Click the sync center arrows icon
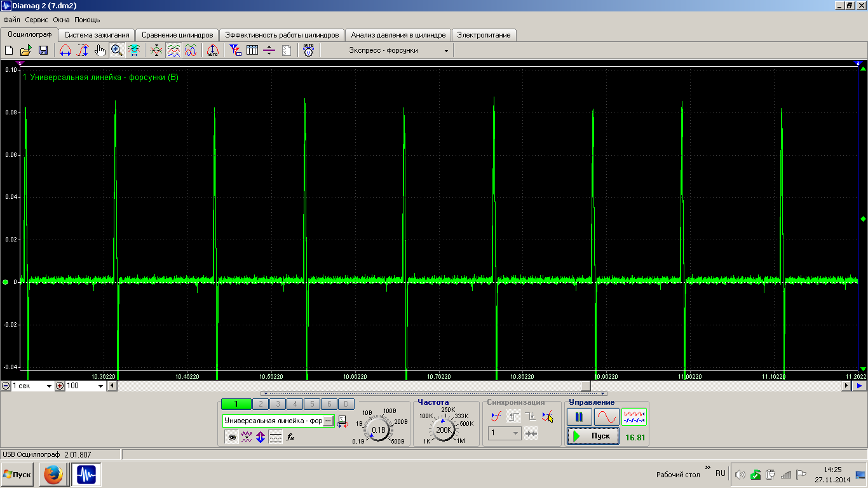This screenshot has height=488, width=868. (x=531, y=433)
